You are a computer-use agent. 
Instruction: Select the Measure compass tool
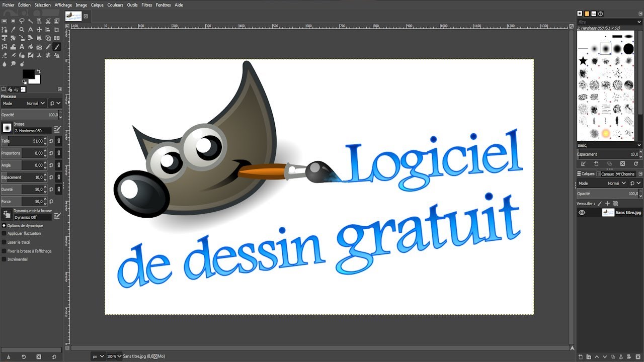31,30
